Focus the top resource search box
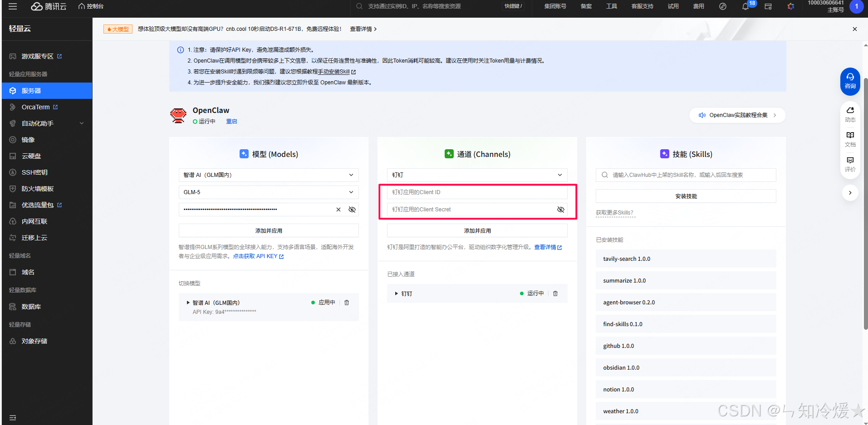Image resolution: width=868 pixels, height=425 pixels. pos(427,6)
